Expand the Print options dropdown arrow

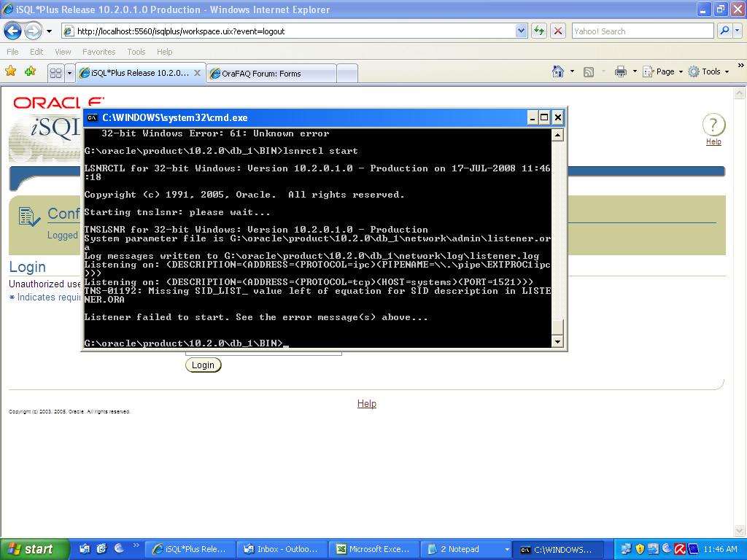click(x=635, y=72)
